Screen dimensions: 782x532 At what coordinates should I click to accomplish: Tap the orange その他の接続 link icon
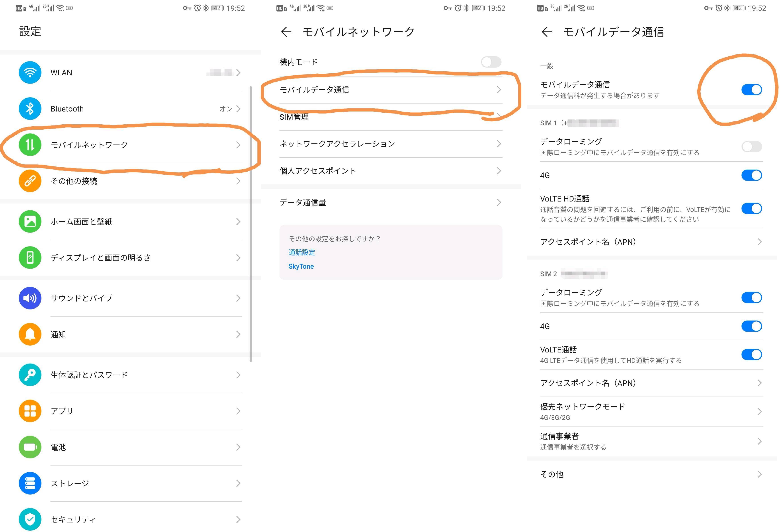tap(30, 181)
